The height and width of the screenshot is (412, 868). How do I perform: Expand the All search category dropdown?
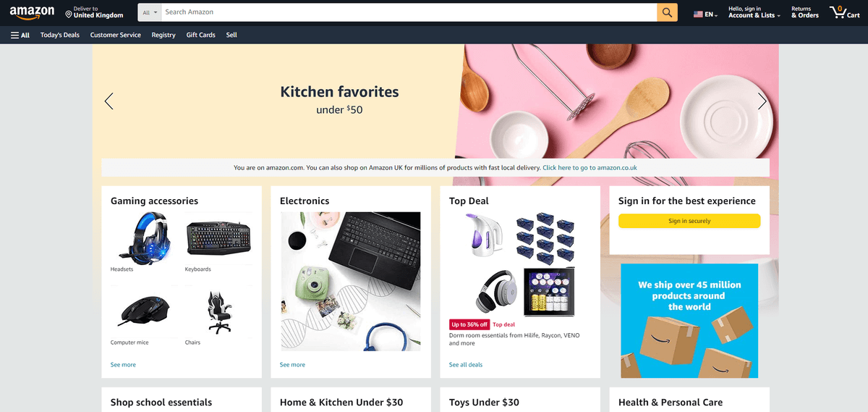pos(150,12)
